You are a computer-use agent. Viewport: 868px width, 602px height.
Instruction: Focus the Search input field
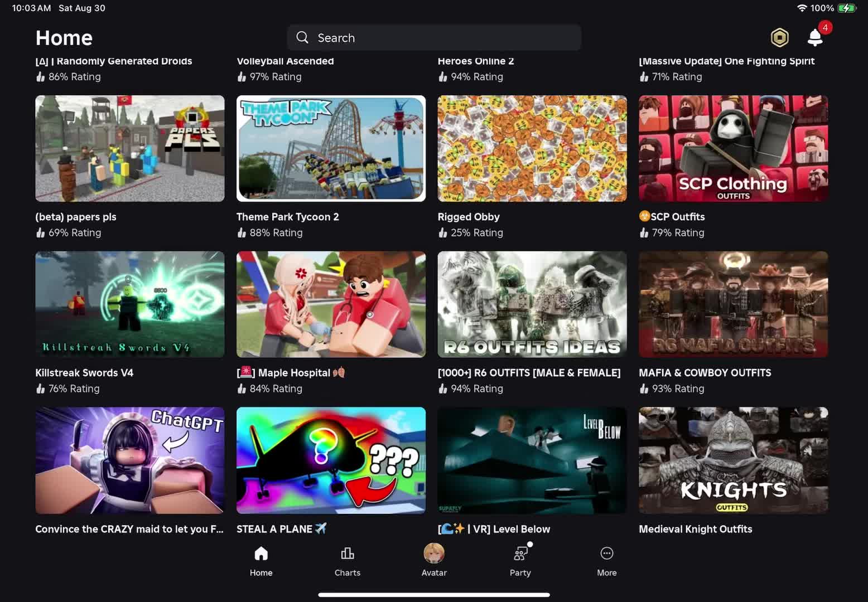tap(434, 37)
